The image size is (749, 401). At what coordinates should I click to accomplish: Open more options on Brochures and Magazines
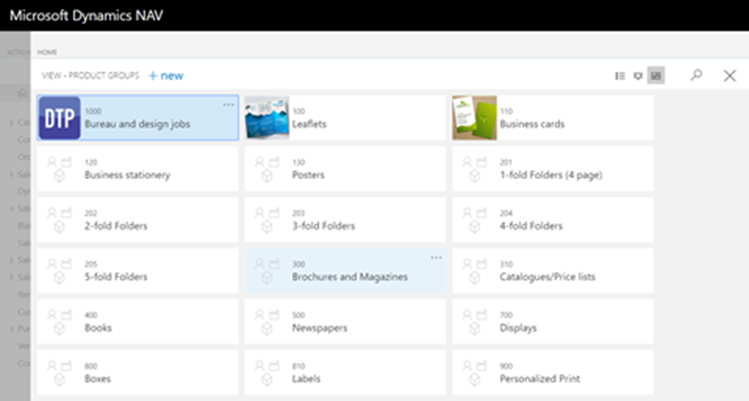click(436, 257)
